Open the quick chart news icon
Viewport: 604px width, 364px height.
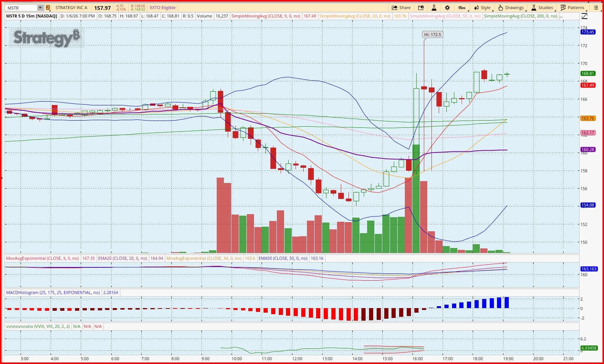coord(421,8)
